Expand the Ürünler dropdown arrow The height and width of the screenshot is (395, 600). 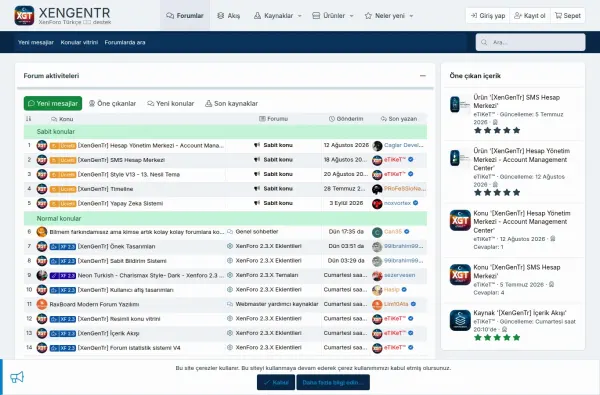click(x=351, y=16)
